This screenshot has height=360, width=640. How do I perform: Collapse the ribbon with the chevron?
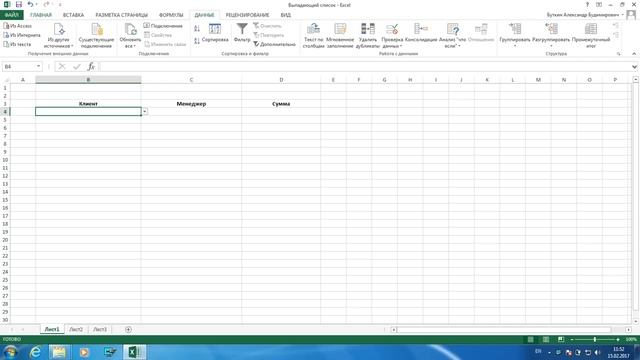pos(634,54)
